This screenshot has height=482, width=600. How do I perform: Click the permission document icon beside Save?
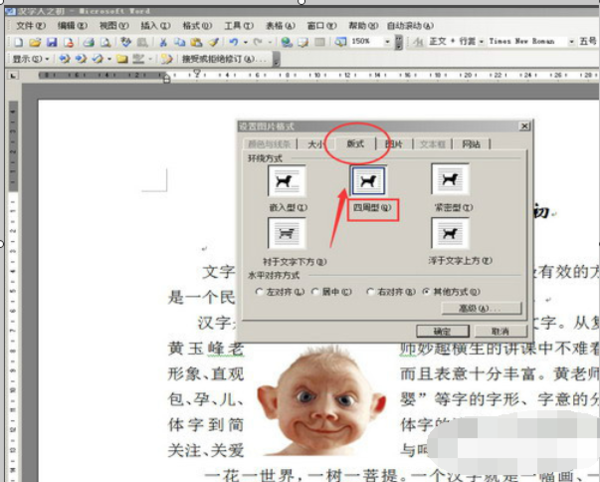pos(68,42)
